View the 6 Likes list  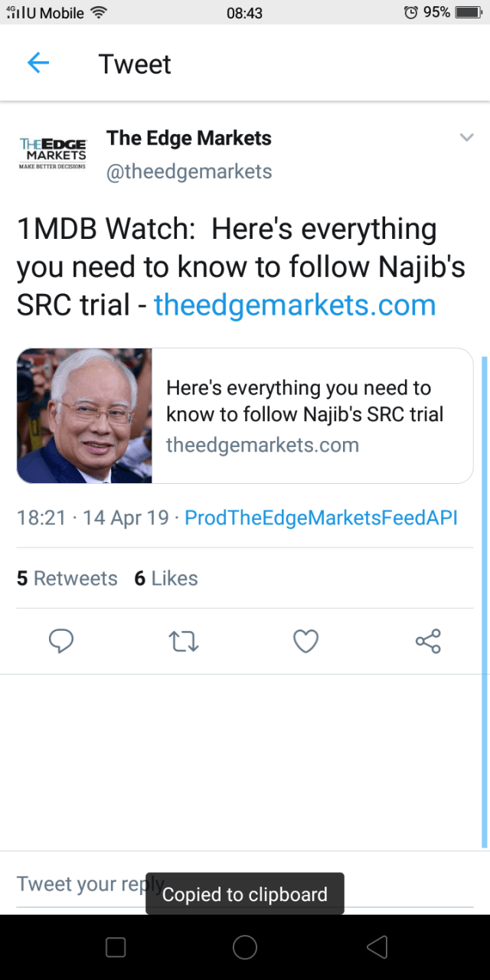(x=166, y=579)
